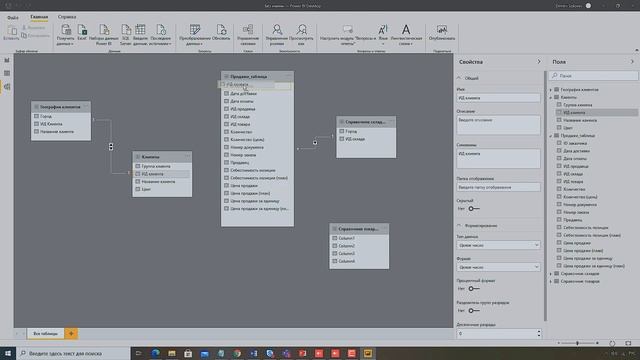Collapse the Поля pane with its chevron

(x=632, y=62)
